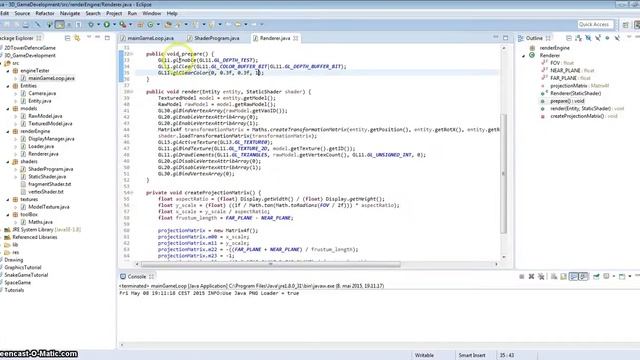Close the Renderer.java editor tab
This screenshot has width=640, height=360.
(x=296, y=38)
